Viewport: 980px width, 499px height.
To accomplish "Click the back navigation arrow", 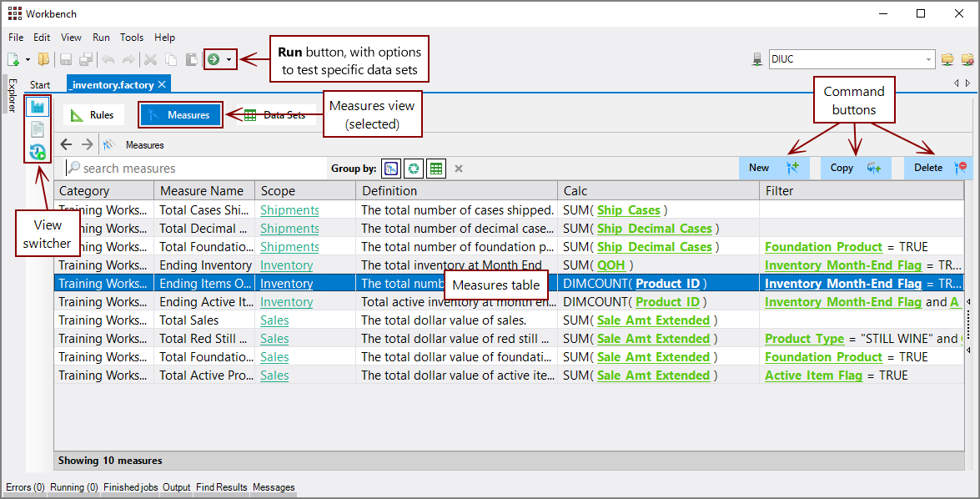I will point(66,144).
